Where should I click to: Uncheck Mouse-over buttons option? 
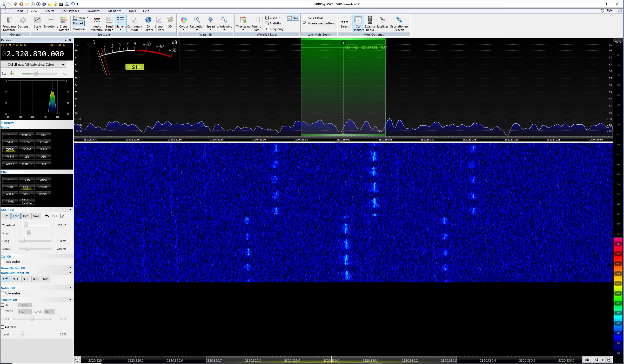305,23
